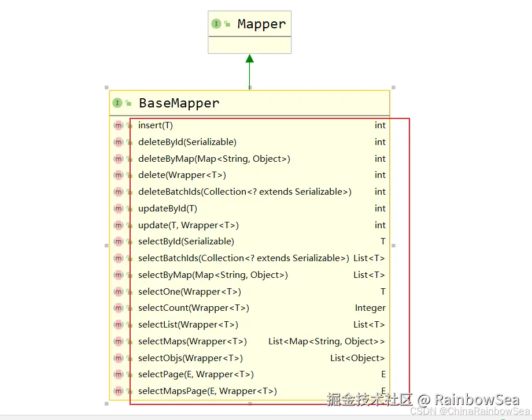The image size is (532, 420).
Task: Select the updateById(T) method
Action: (x=168, y=209)
